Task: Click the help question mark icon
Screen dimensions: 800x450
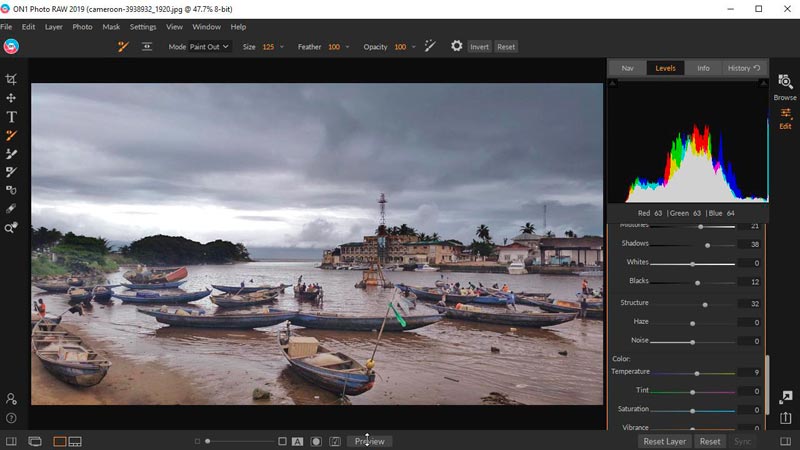Action: pyautogui.click(x=11, y=418)
